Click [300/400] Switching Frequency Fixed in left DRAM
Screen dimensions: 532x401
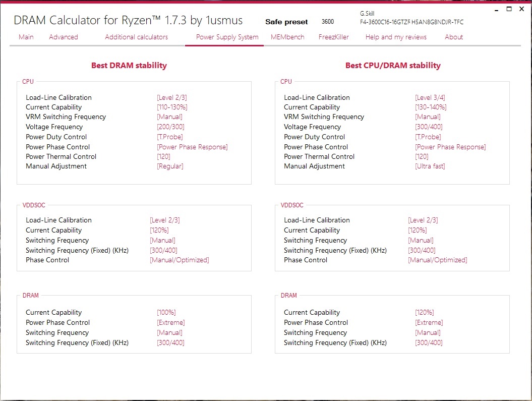point(170,342)
